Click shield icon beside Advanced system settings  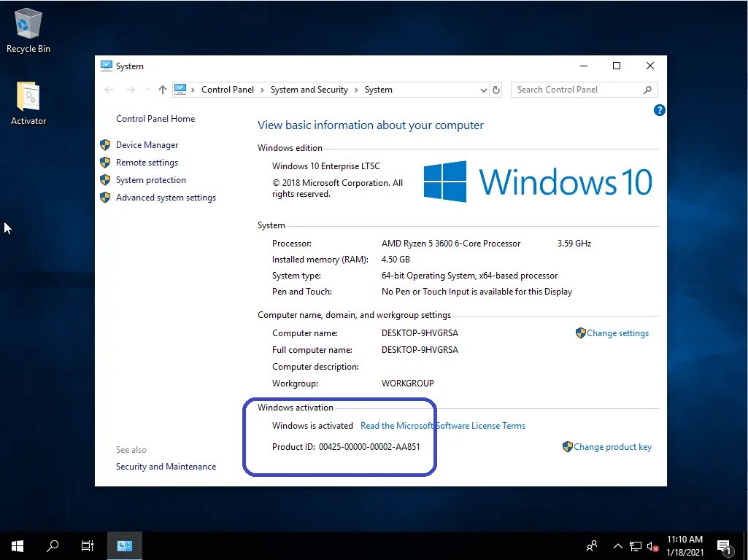click(105, 198)
